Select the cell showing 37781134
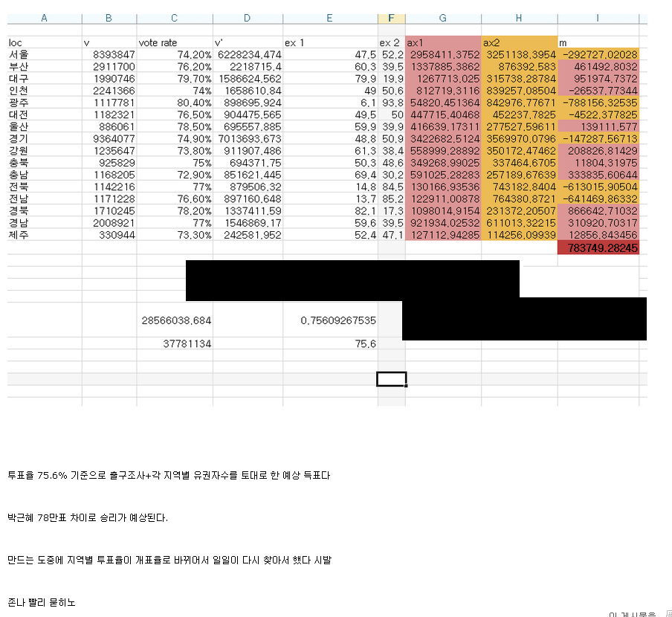Viewport: 672px width, 617px height. (x=175, y=343)
